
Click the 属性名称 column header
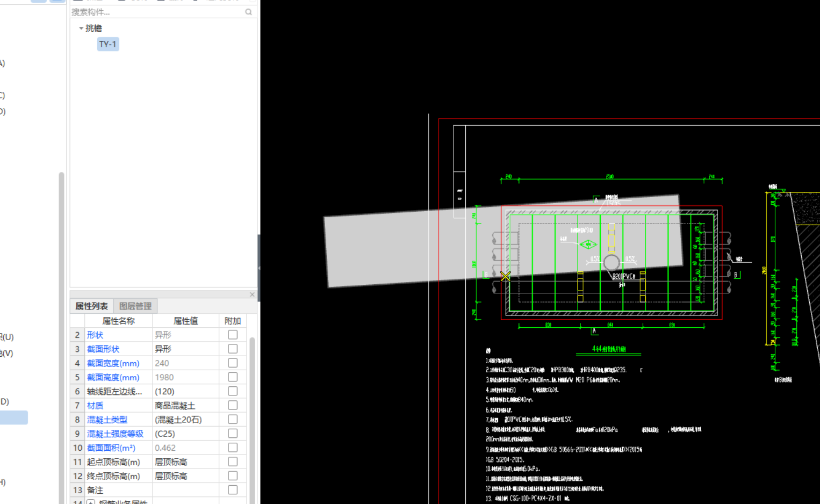(x=118, y=321)
